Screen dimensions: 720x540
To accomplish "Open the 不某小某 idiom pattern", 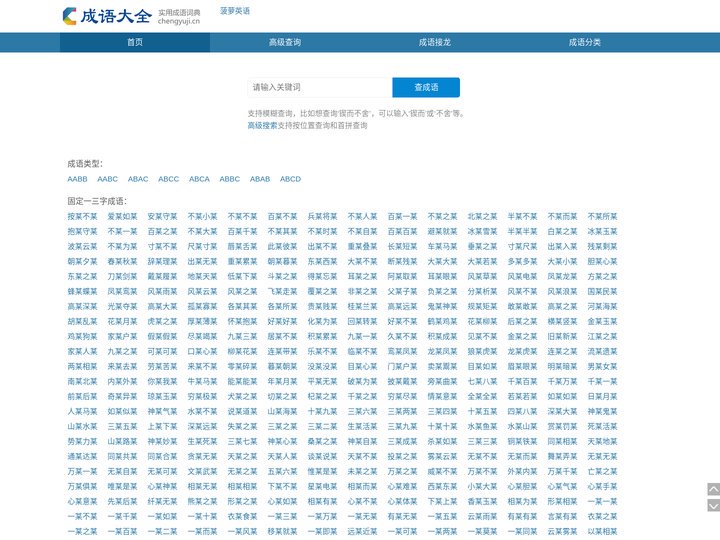I will [x=202, y=216].
